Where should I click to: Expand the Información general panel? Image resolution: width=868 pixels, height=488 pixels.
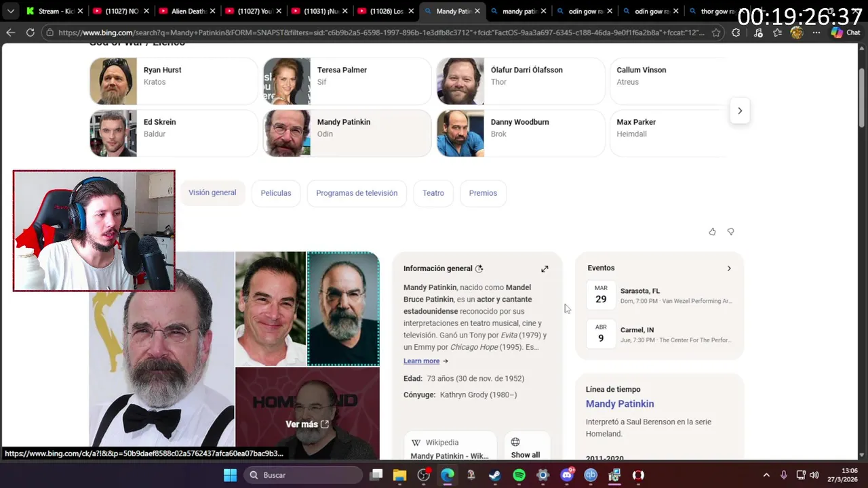pos(545,269)
